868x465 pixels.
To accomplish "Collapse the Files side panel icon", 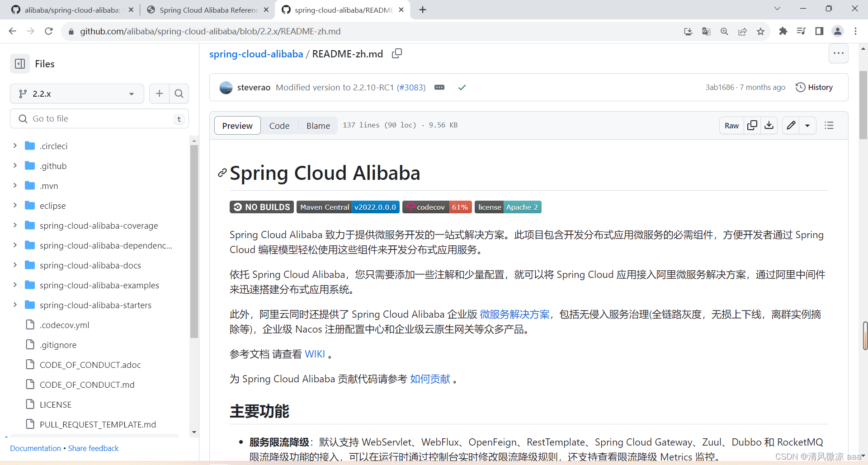I will 20,64.
